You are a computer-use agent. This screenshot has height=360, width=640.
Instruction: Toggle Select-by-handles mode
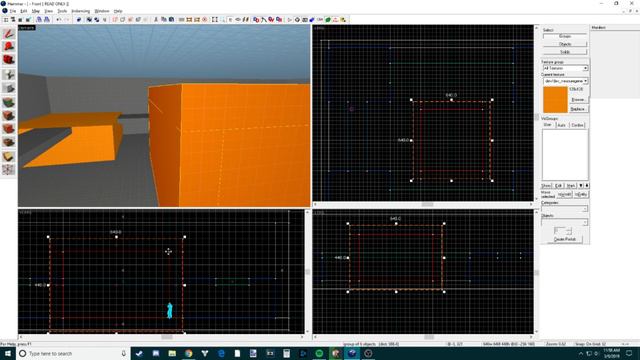pos(215,20)
